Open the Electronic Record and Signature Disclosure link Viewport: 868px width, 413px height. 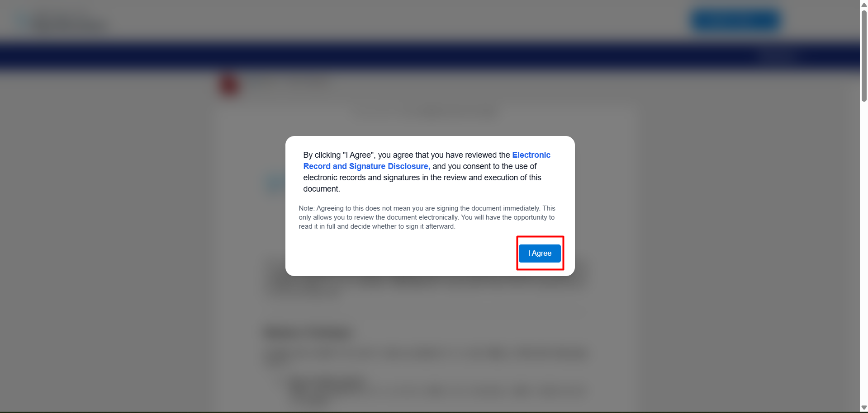tap(427, 160)
